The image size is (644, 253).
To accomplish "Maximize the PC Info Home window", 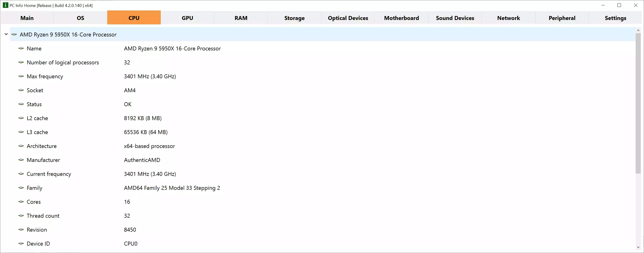I will (x=619, y=5).
